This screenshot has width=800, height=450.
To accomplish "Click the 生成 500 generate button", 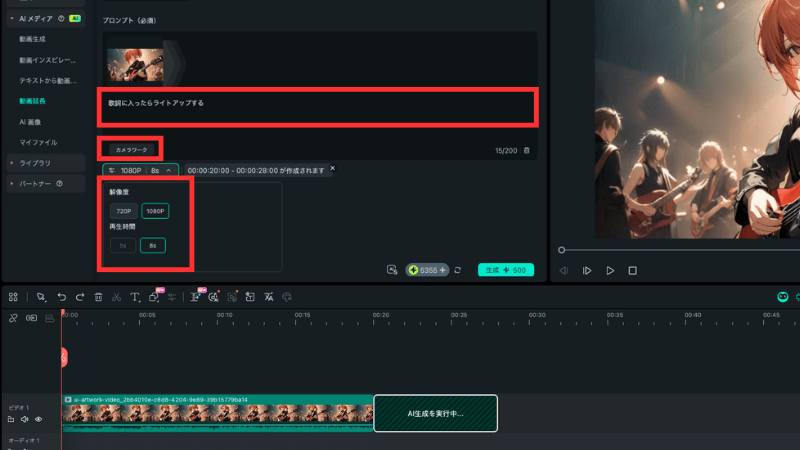I will click(506, 270).
